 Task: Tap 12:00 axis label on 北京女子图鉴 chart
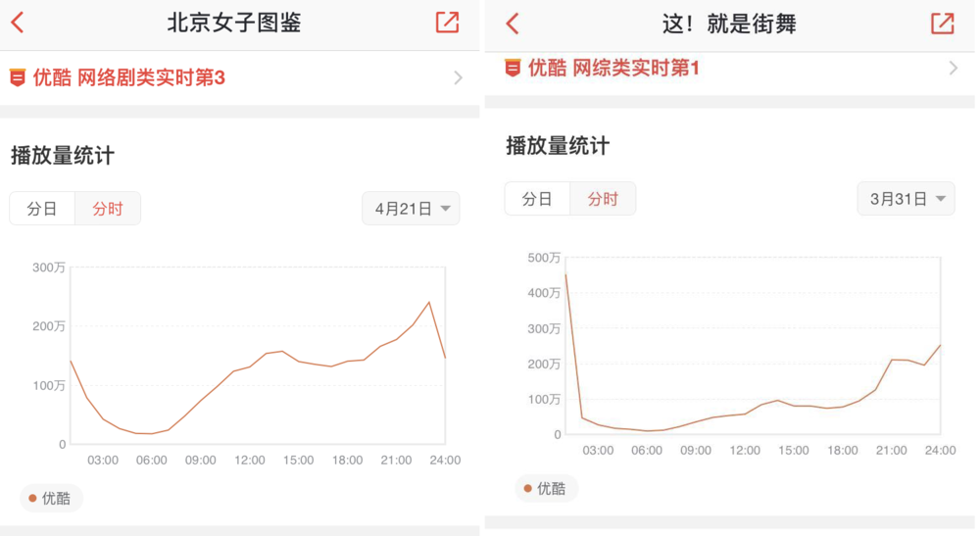click(249, 461)
